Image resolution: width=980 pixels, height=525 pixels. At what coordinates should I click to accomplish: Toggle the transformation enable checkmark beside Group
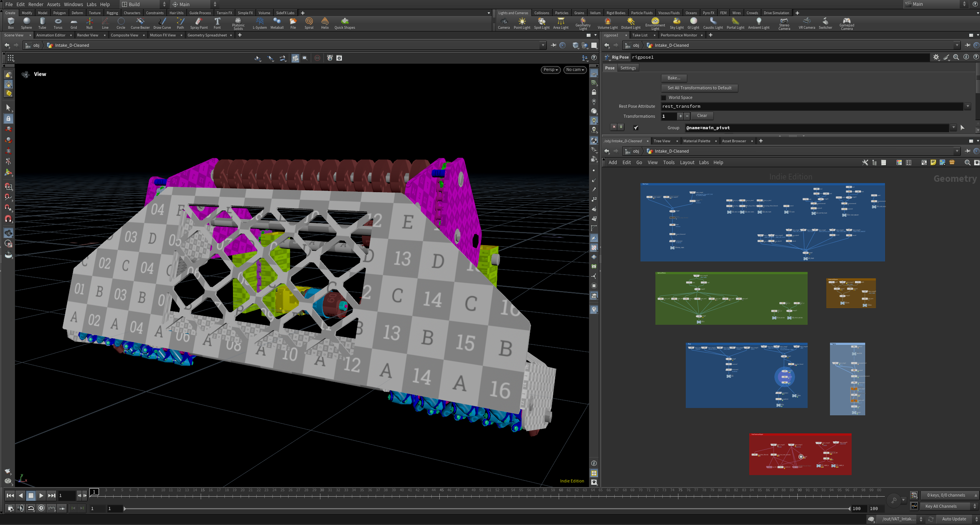point(636,128)
